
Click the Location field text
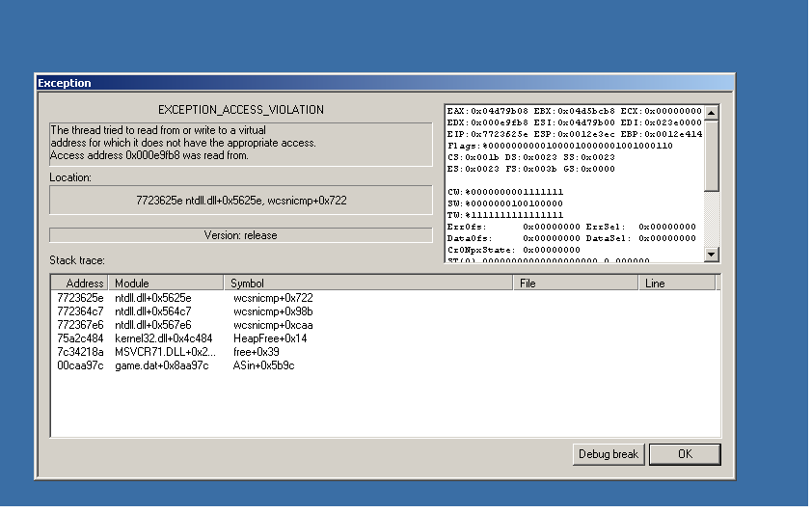[241, 201]
